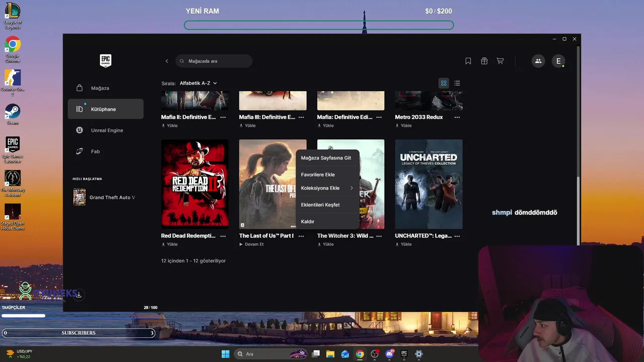The width and height of the screenshot is (644, 362).
Task: Open the Windows Start button
Action: [x=225, y=354]
